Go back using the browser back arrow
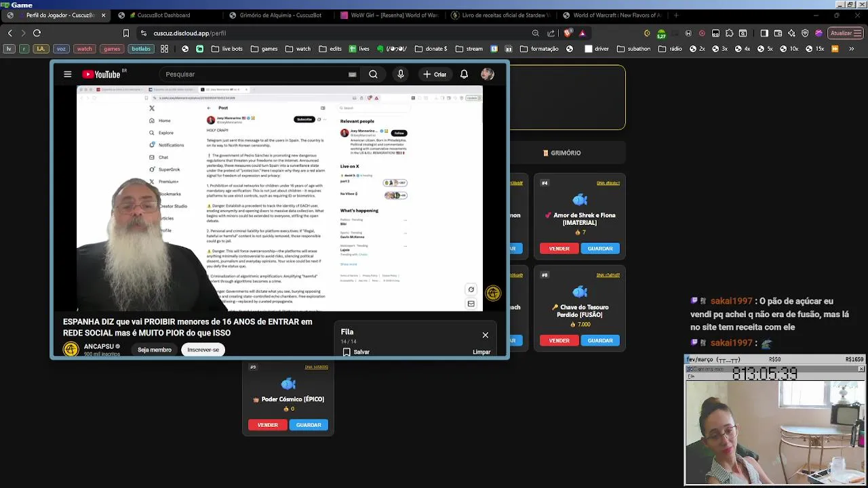The height and width of the screenshot is (488, 868). point(9,33)
